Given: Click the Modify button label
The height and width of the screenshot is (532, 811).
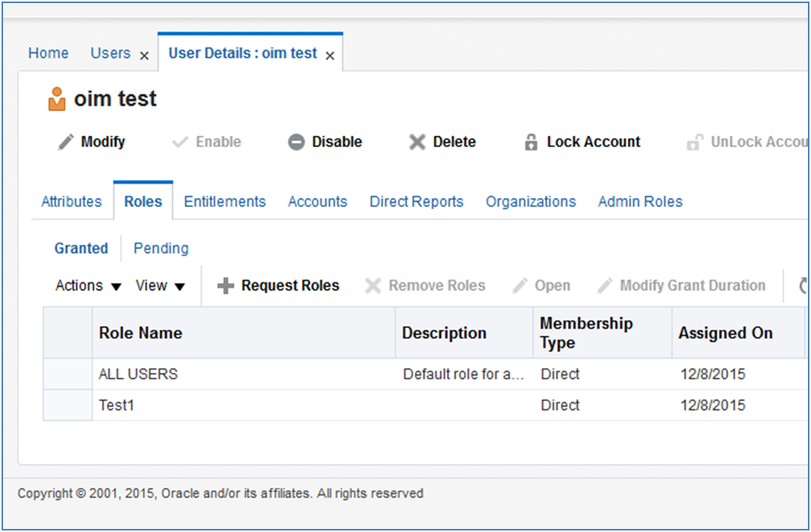Looking at the screenshot, I should tap(103, 142).
